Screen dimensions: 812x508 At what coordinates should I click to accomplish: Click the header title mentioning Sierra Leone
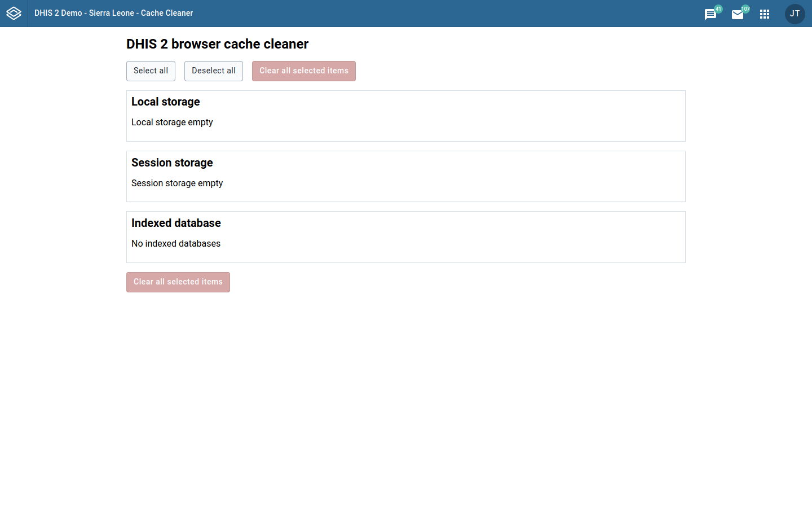click(x=113, y=13)
